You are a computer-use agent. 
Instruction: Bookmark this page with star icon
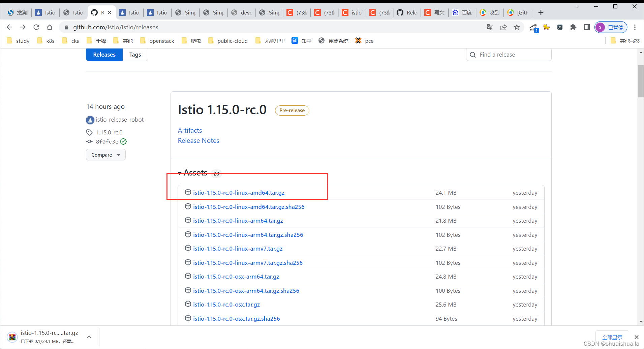(517, 27)
